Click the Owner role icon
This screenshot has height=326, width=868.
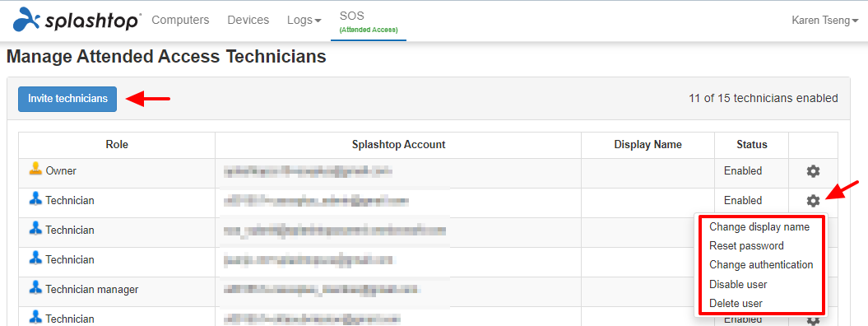pos(35,170)
